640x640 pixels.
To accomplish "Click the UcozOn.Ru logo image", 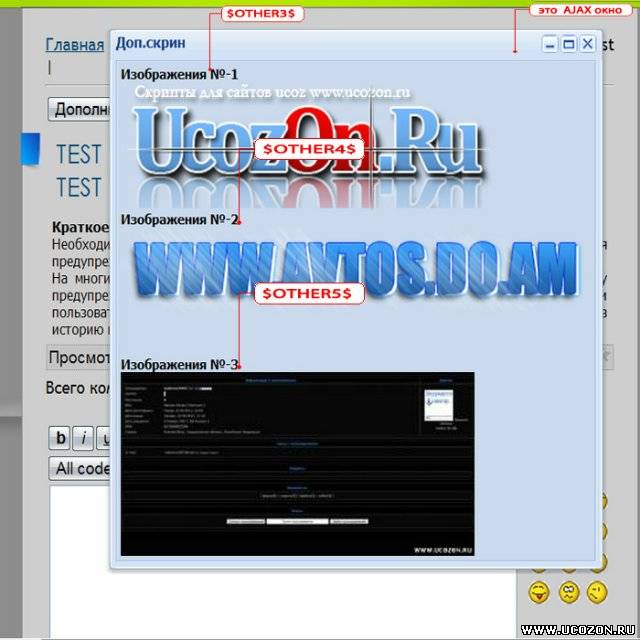I will [x=308, y=148].
